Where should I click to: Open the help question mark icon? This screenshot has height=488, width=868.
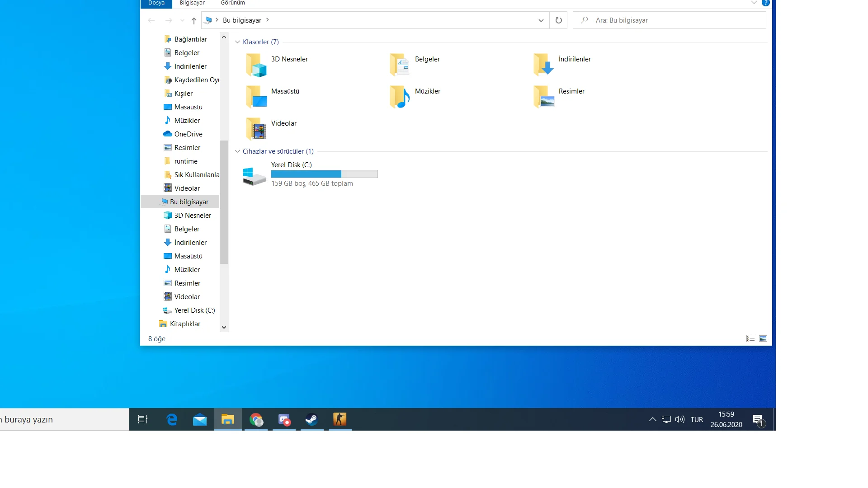pyautogui.click(x=765, y=3)
